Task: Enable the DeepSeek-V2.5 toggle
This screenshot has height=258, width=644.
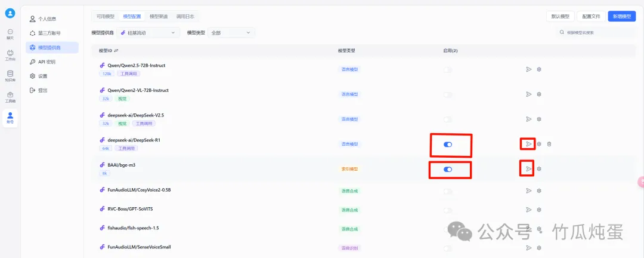Action: (448, 119)
